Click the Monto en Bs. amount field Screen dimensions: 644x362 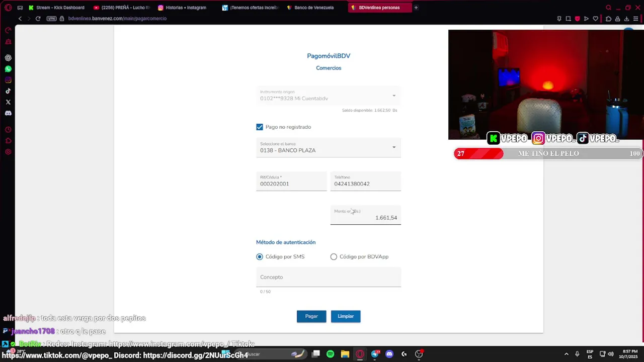(366, 215)
